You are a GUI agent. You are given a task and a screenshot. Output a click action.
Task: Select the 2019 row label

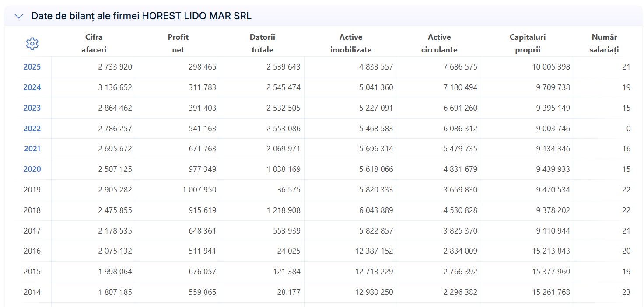32,190
